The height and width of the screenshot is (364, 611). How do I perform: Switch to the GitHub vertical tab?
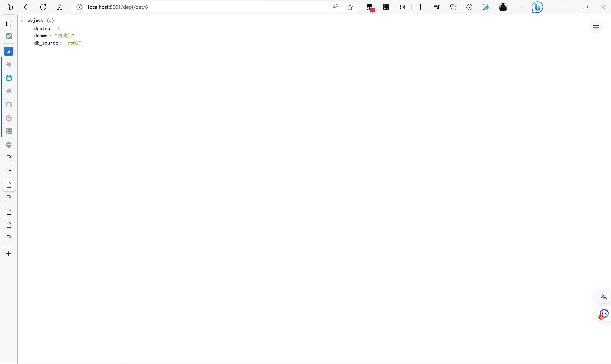[9, 105]
